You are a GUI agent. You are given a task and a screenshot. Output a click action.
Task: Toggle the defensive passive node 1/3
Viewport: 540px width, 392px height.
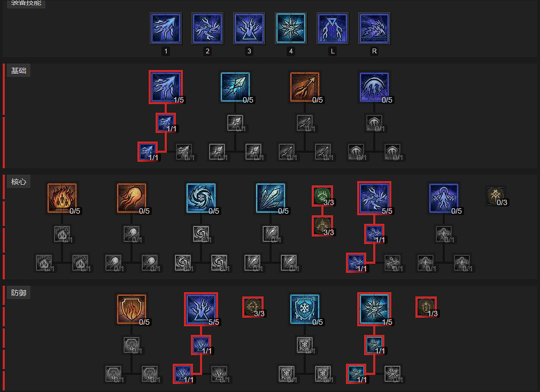426,307
